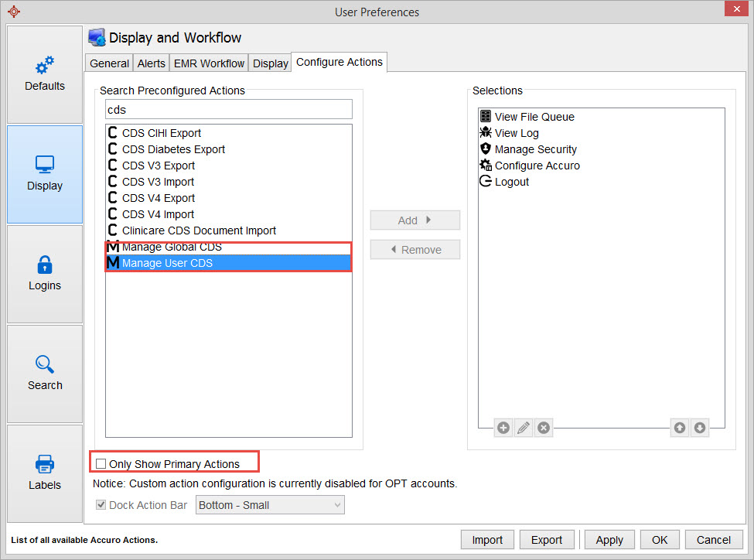Switch to the EMR Workflow tab
The height and width of the screenshot is (560, 754).
209,63
